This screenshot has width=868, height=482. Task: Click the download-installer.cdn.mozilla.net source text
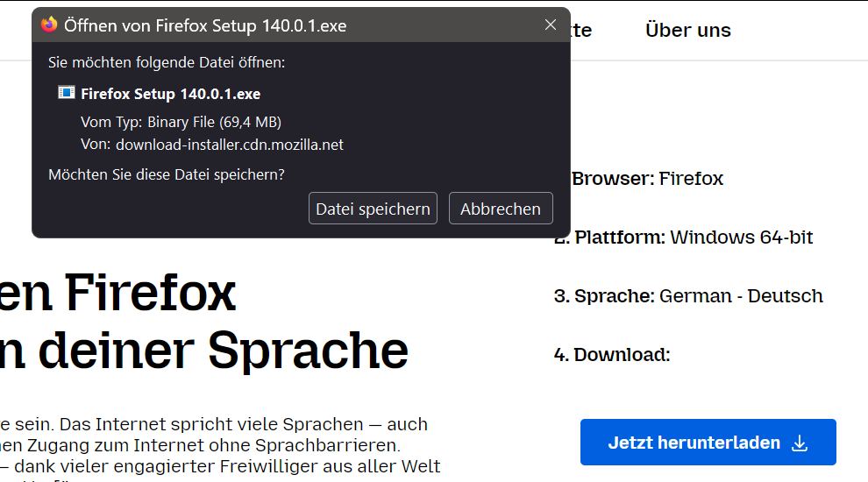click(229, 145)
